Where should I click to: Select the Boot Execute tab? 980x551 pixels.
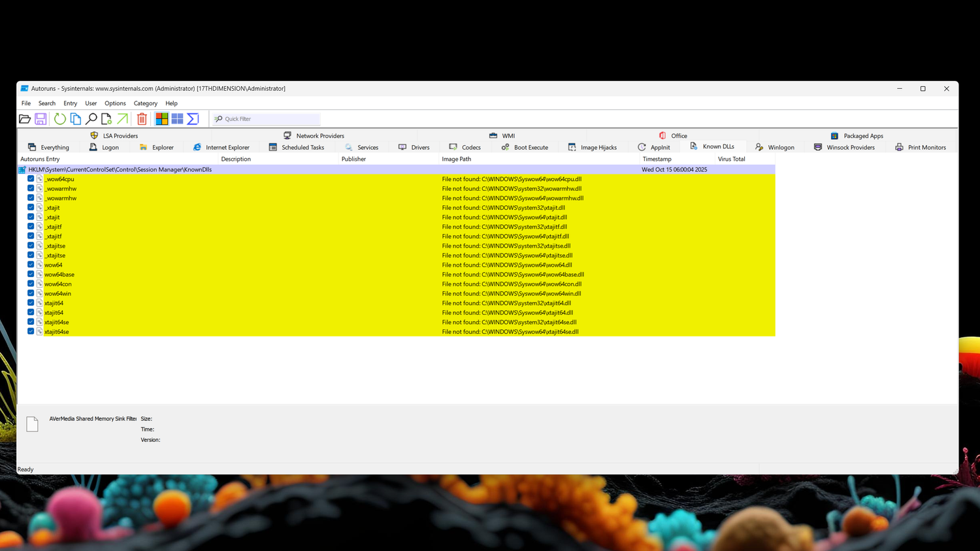click(x=525, y=147)
